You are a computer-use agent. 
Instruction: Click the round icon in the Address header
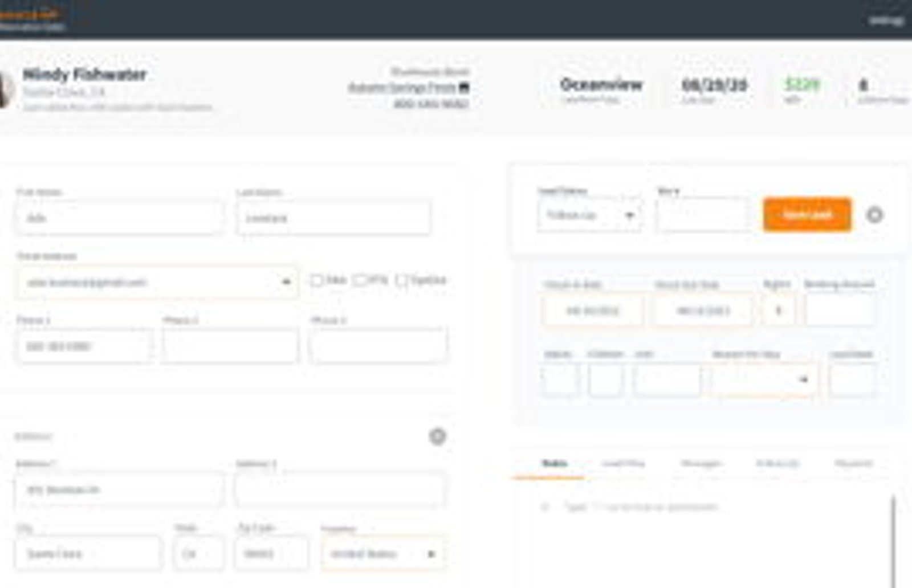pyautogui.click(x=437, y=436)
